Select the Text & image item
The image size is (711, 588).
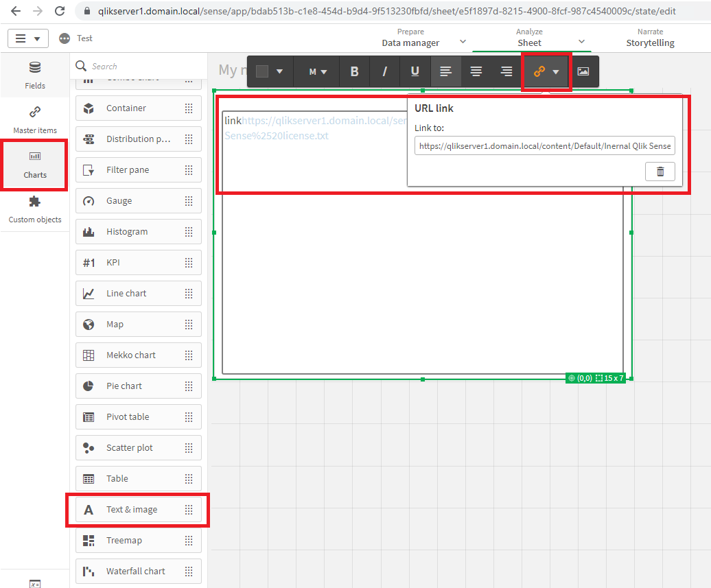pos(139,510)
